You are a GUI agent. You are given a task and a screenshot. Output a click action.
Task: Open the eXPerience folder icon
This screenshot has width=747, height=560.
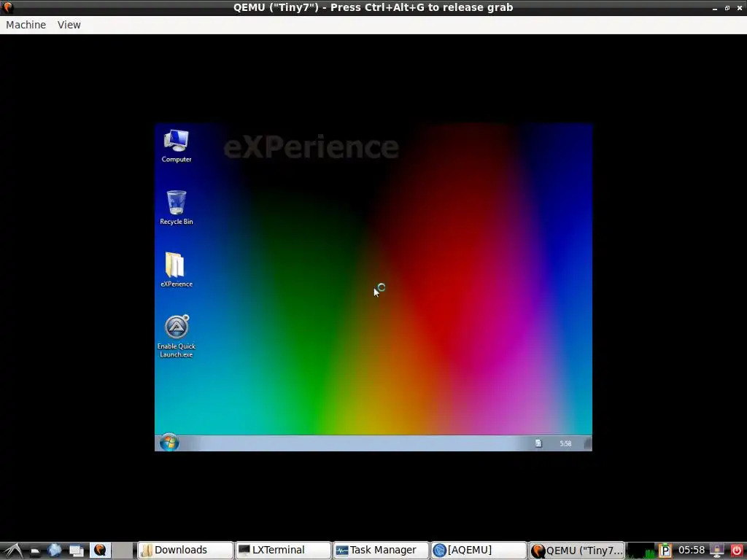point(177,270)
